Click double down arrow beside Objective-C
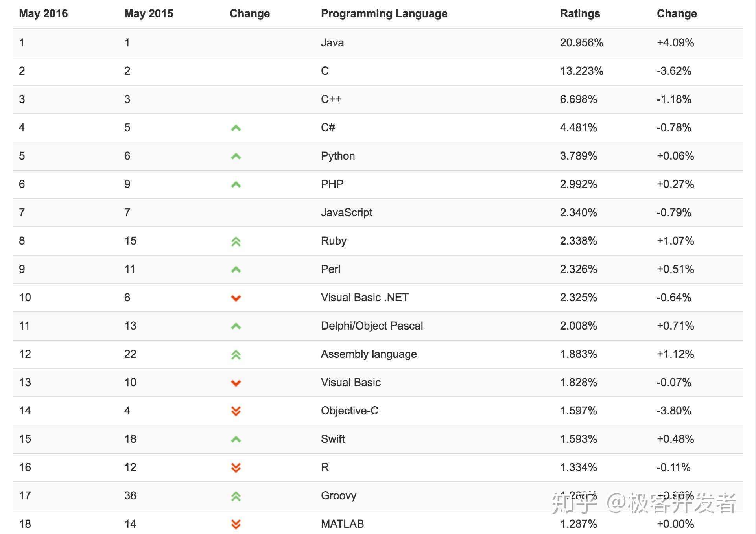Viewport: 756px width, 534px height. pyautogui.click(x=236, y=411)
